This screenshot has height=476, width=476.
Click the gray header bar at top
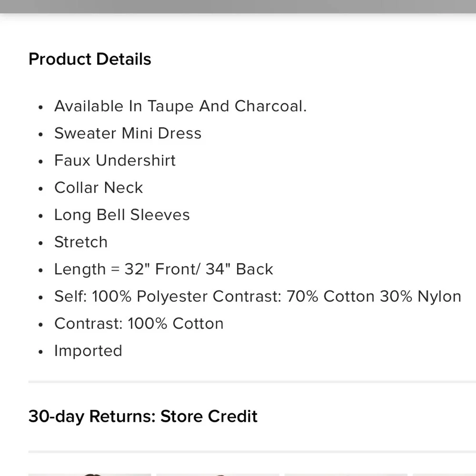238,6
